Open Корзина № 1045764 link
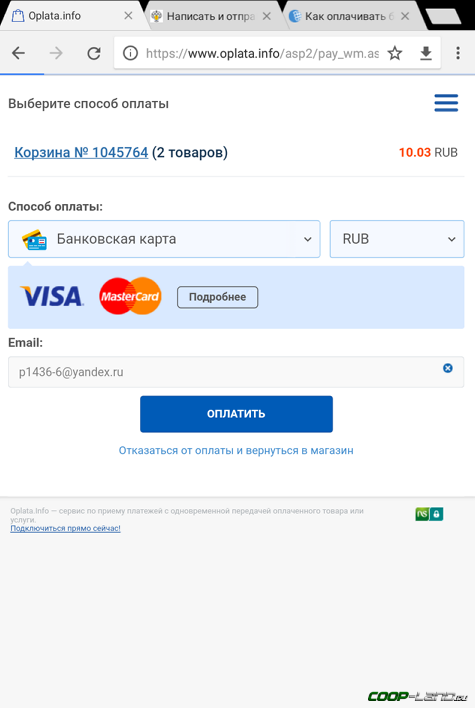 (x=81, y=153)
